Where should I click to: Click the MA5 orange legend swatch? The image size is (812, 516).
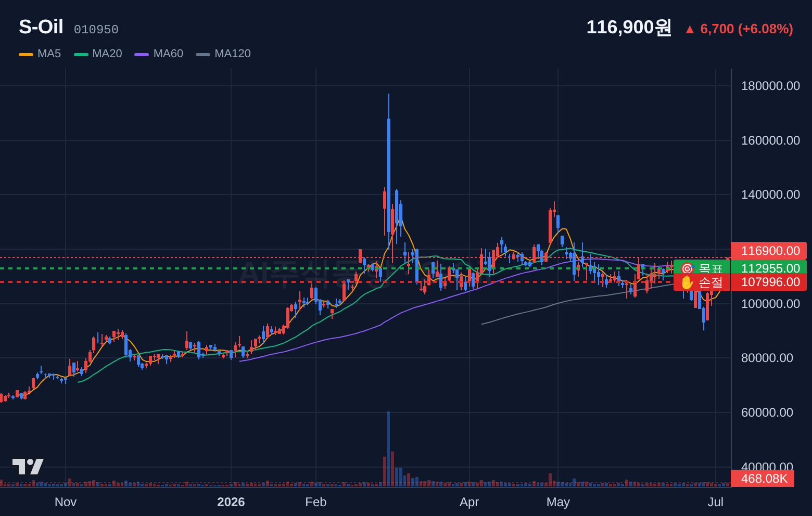[26, 54]
